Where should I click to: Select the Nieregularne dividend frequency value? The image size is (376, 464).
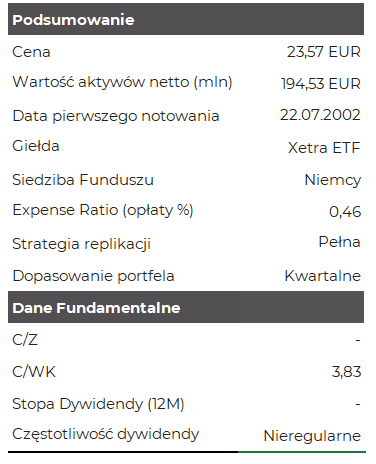click(312, 436)
